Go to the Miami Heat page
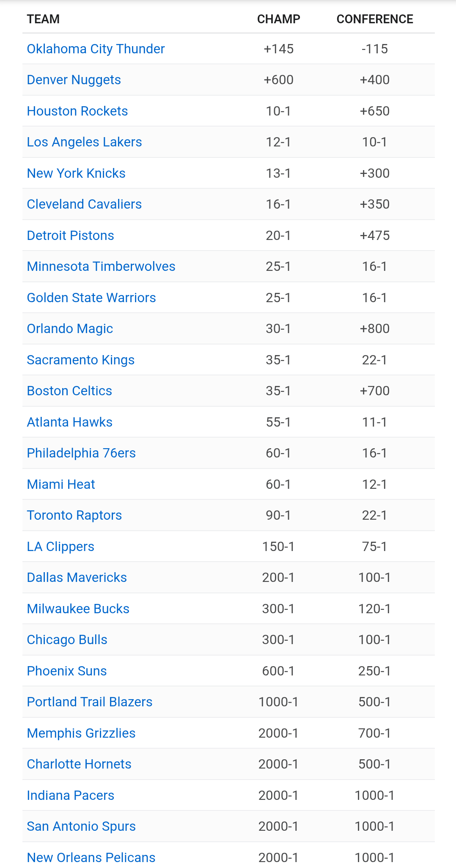Image resolution: width=456 pixels, height=868 pixels. (61, 484)
